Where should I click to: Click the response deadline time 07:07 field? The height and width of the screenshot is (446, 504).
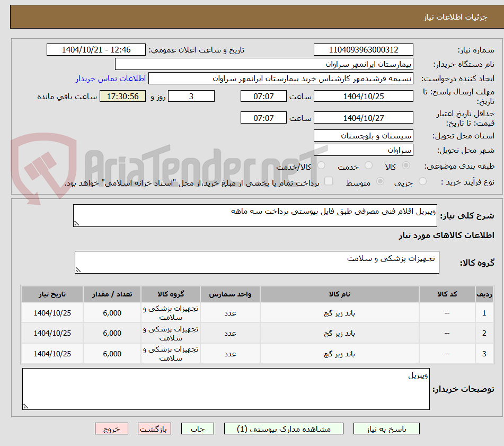263,96
